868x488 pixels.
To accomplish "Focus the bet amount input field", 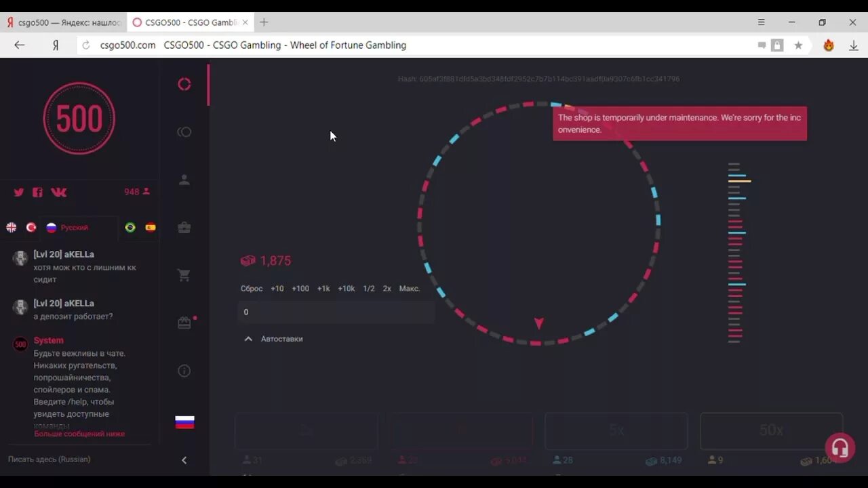I will coord(336,312).
